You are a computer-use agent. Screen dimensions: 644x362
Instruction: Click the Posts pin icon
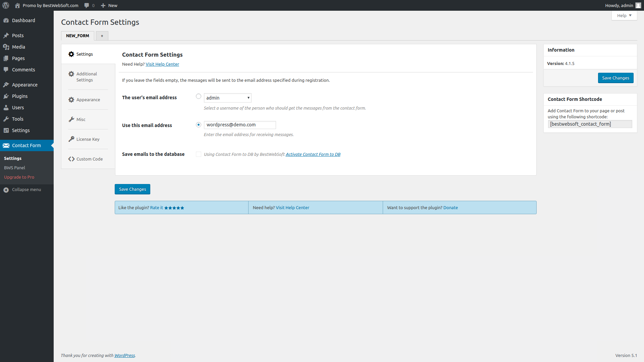pyautogui.click(x=6, y=36)
